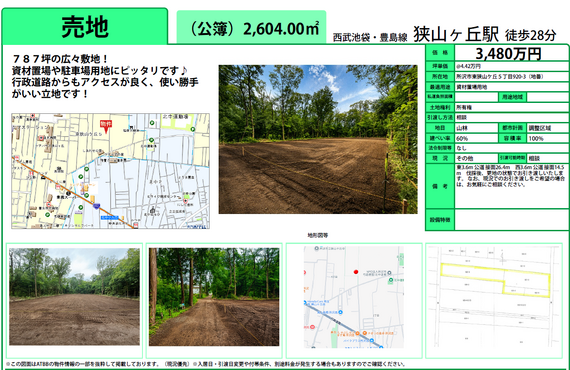Click the @4.42万円 unit price value
The image size is (570, 370).
pyautogui.click(x=468, y=67)
